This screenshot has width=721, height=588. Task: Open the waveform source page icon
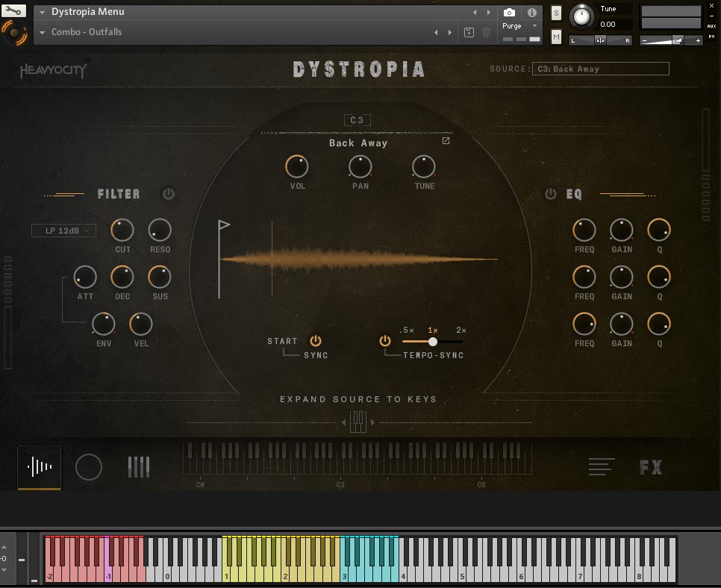(x=40, y=467)
